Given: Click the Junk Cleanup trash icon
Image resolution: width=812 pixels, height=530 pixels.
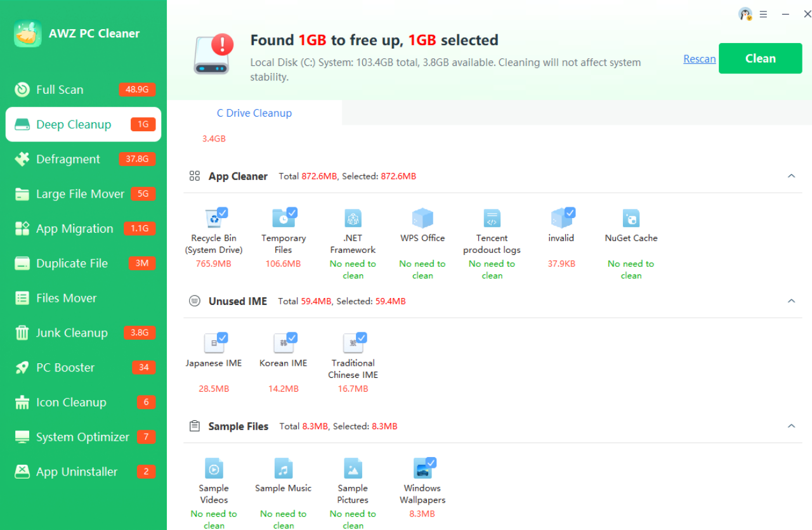Looking at the screenshot, I should 22,333.
